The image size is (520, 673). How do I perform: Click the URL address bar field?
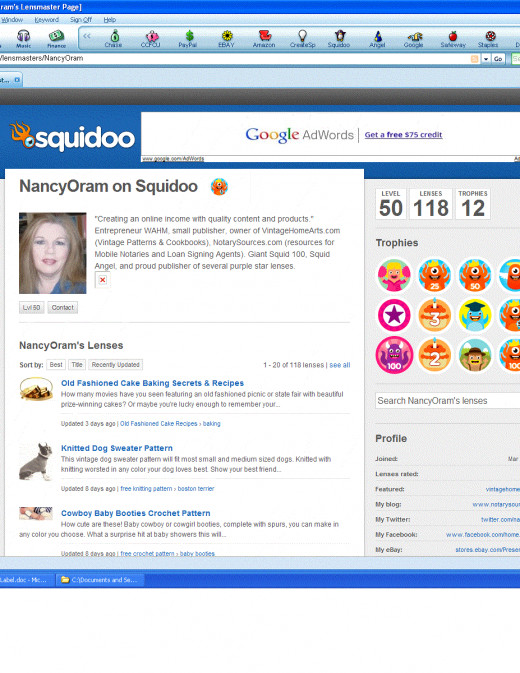[x=234, y=59]
